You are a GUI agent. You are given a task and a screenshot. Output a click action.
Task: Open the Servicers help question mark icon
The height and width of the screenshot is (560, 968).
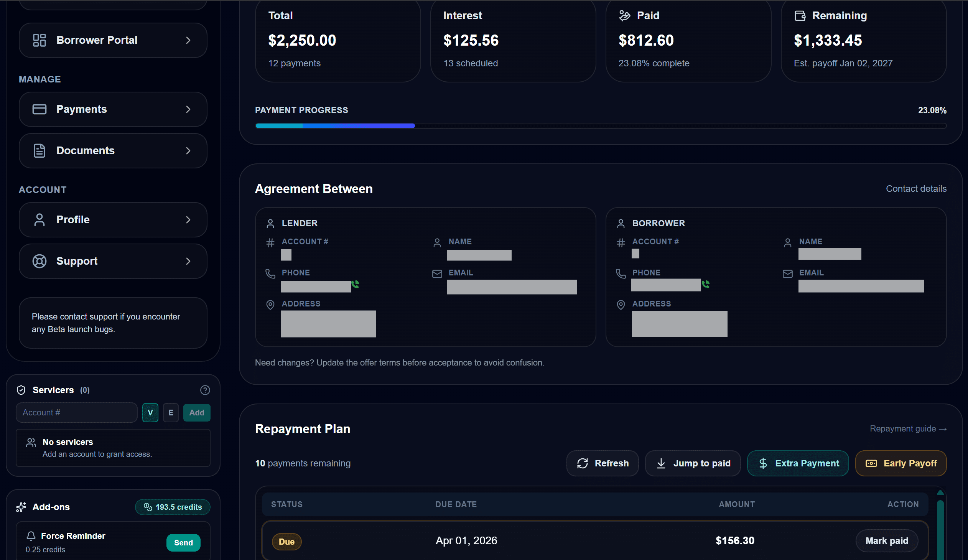[205, 390]
